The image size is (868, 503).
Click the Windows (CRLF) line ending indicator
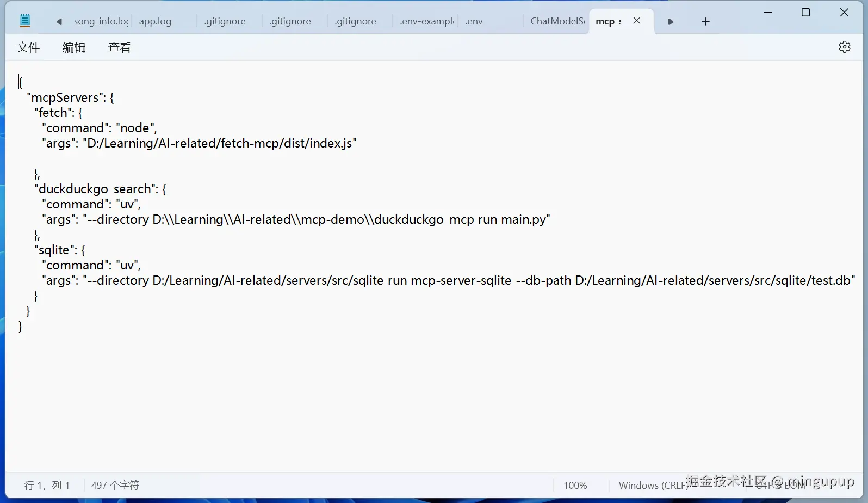(654, 485)
